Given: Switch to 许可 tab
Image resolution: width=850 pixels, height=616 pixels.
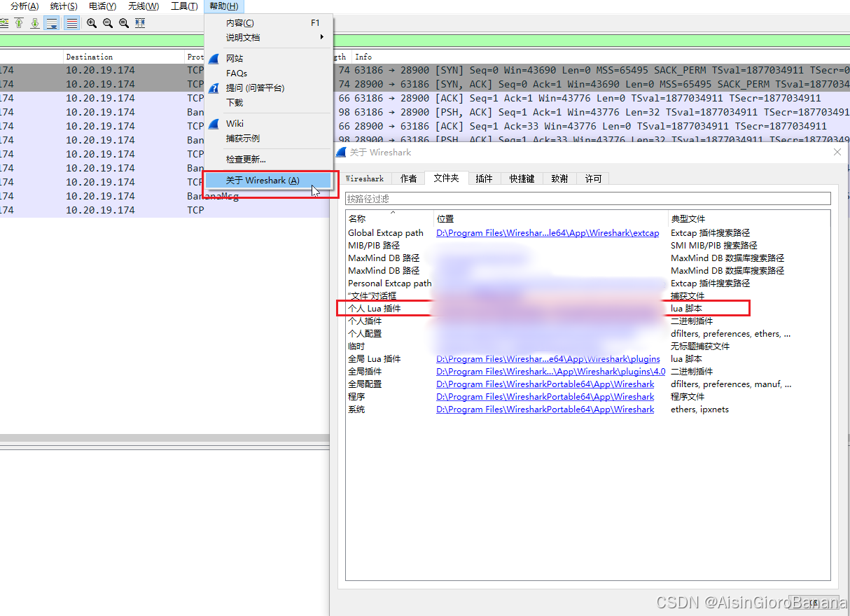Looking at the screenshot, I should (593, 178).
